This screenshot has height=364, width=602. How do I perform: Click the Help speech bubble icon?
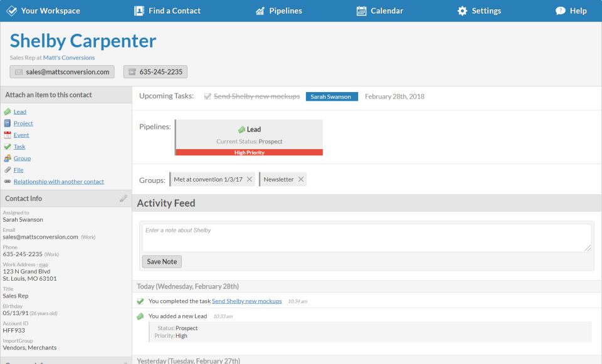click(560, 11)
